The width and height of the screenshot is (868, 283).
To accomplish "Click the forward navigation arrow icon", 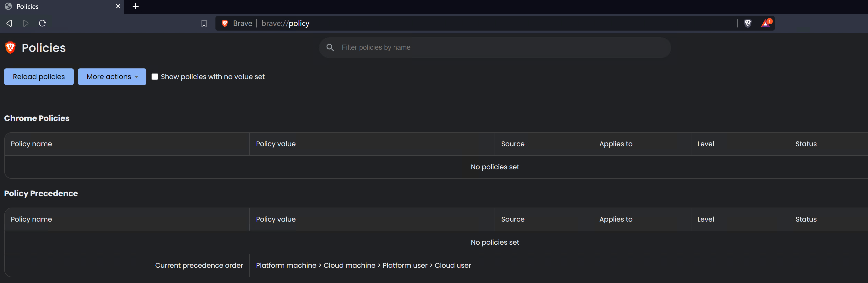I will 26,23.
